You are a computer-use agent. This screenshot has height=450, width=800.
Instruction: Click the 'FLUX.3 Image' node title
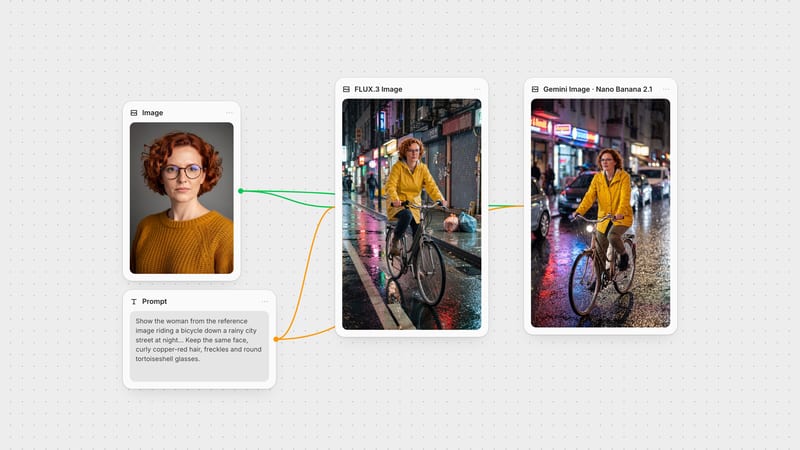(x=378, y=89)
